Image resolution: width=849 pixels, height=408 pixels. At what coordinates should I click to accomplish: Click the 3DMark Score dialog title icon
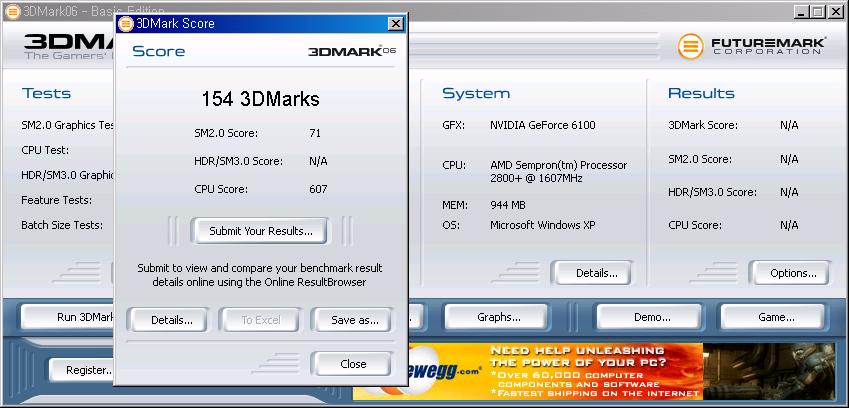click(126, 24)
